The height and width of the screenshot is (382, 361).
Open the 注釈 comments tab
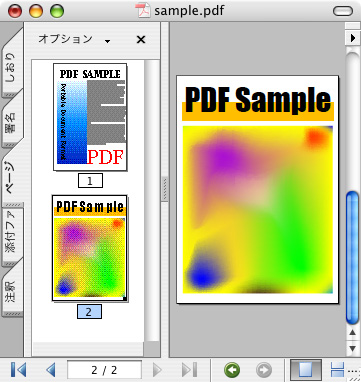[13, 293]
